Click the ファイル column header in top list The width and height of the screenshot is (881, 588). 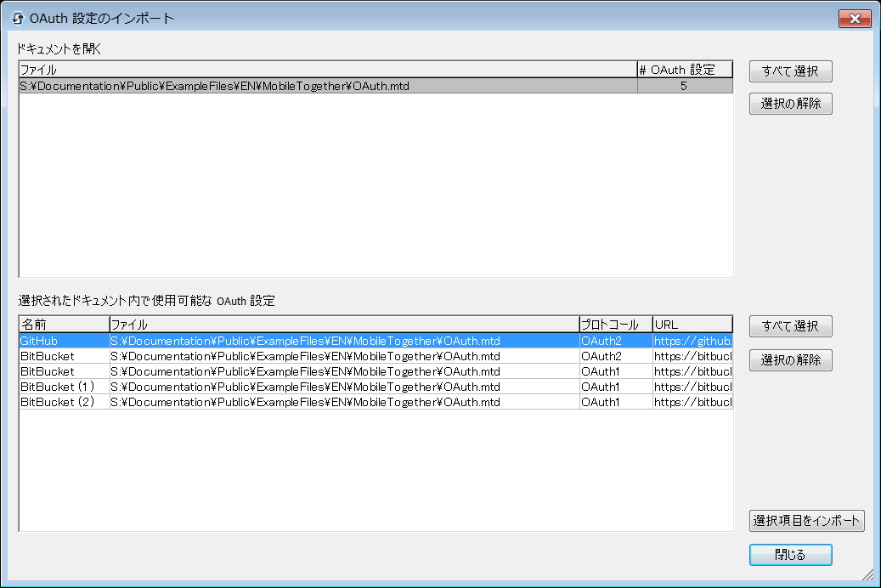point(328,70)
